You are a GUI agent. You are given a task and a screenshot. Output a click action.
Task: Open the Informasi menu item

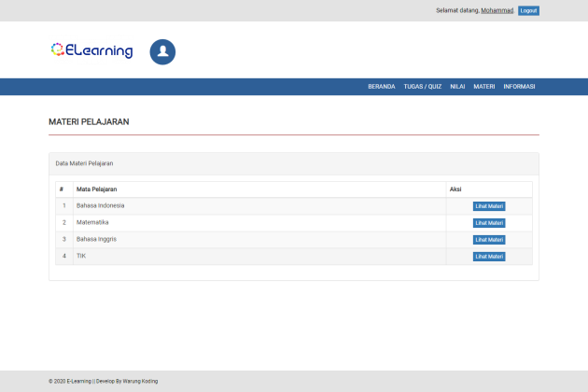[519, 87]
